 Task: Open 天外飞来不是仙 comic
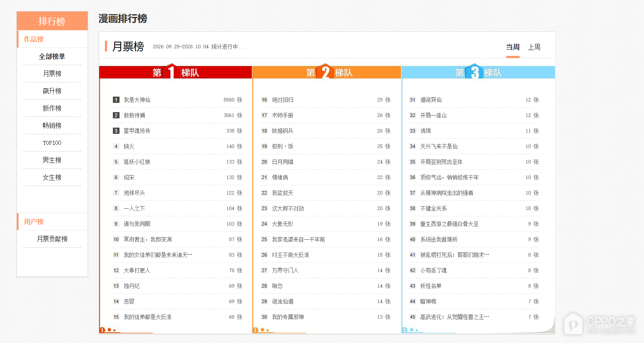click(x=439, y=146)
